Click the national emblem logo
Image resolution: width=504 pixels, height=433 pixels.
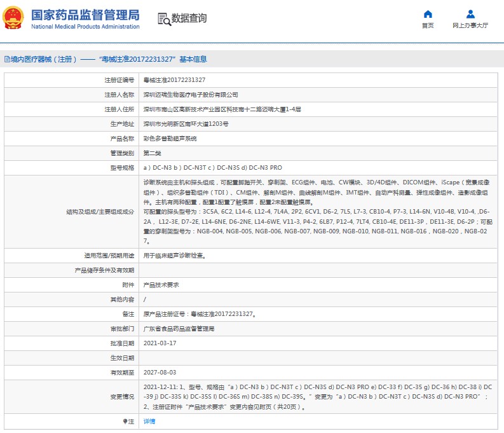(13, 18)
